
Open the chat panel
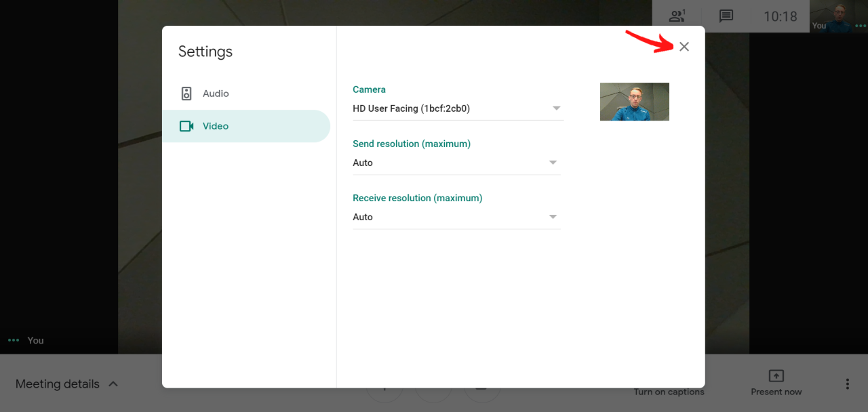[x=726, y=16]
